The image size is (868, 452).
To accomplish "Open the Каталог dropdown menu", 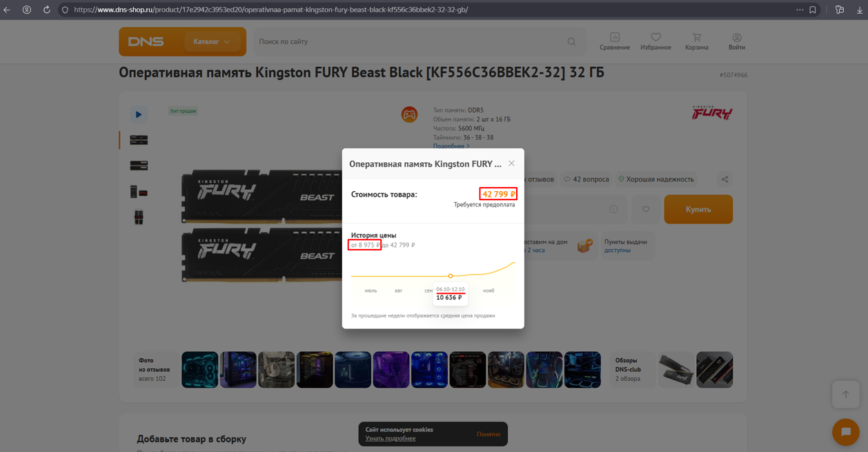I will (x=211, y=42).
